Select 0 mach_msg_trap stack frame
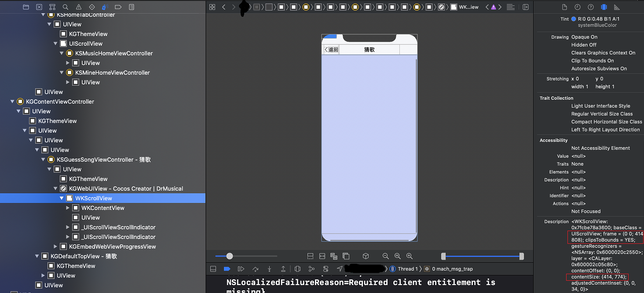Viewport: 644px width, 293px height. click(449, 269)
